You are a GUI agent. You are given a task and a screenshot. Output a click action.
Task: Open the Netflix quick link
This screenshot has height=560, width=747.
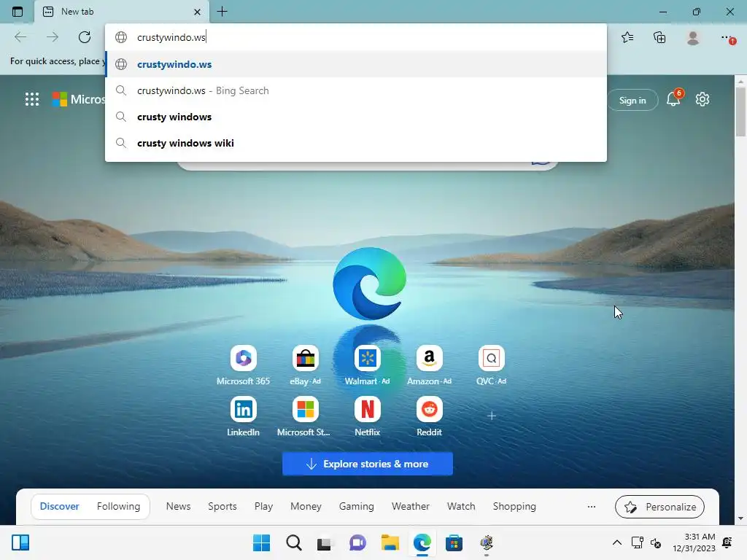pos(368,416)
